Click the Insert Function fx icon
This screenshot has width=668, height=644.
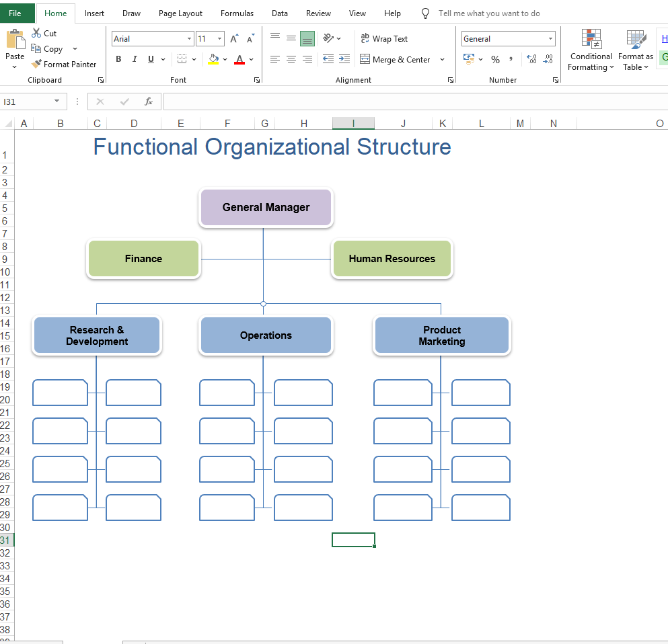tap(148, 102)
